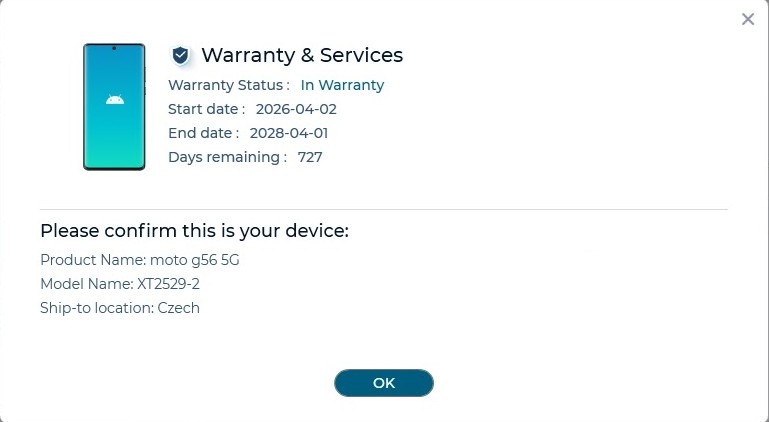
Task: Click the Warranty & Services heading
Action: [302, 55]
